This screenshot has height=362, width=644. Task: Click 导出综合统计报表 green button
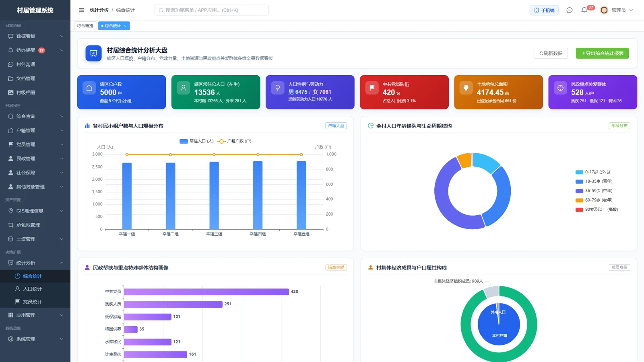point(602,53)
